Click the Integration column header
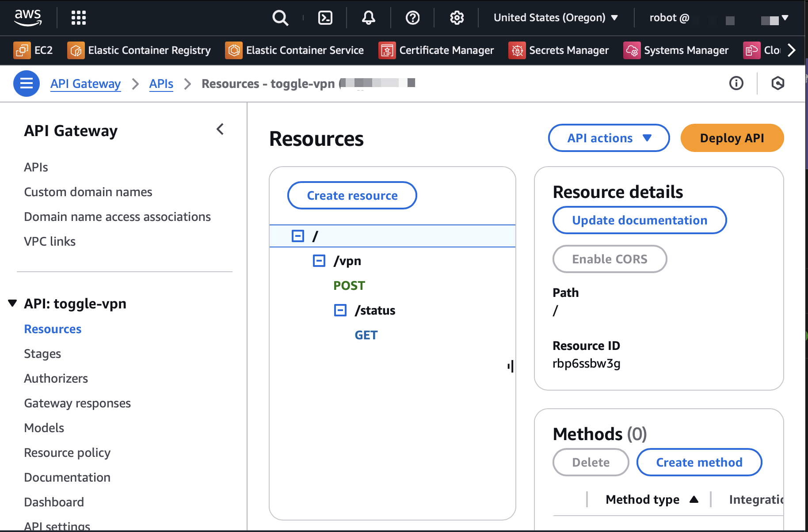Screen dimensions: 808x532 point(756,499)
